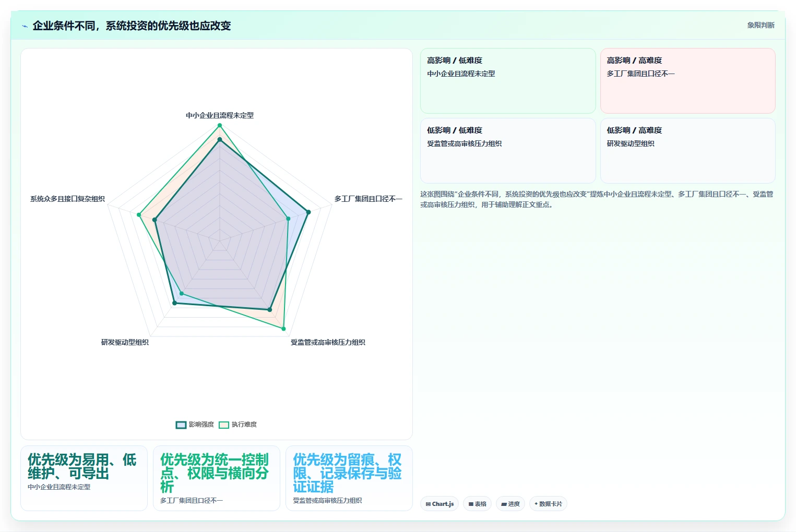Click the description paragraph starting 这张图围绕
This screenshot has width=796, height=532.
pyautogui.click(x=597, y=199)
